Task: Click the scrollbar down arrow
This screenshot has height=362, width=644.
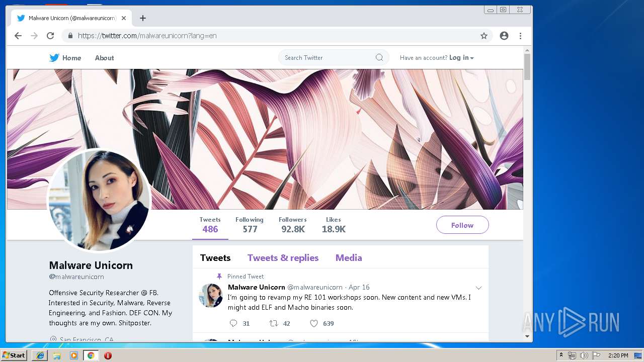Action: tap(527, 336)
